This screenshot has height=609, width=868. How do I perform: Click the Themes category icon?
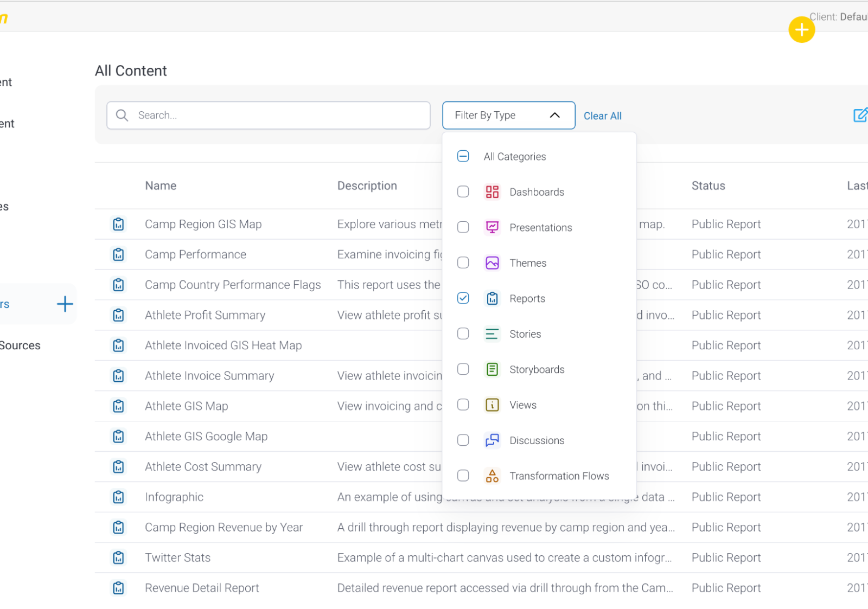pyautogui.click(x=492, y=263)
